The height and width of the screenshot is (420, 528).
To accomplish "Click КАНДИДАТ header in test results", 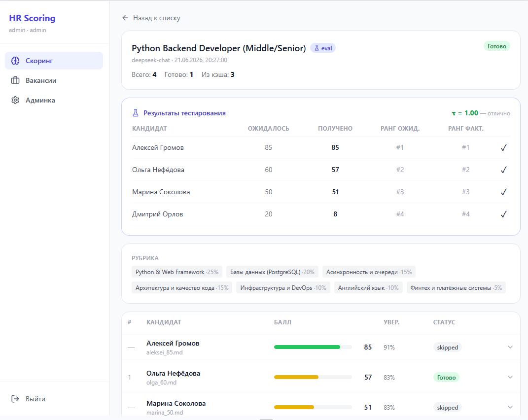I will pos(149,129).
